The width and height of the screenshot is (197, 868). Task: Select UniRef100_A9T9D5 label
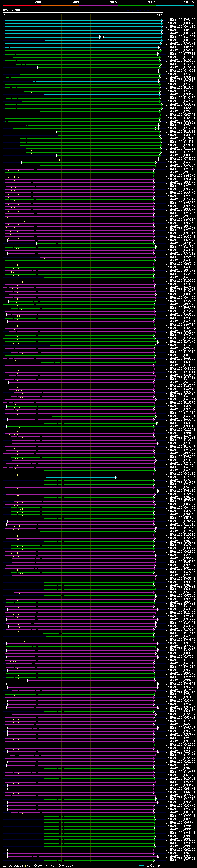click(x=180, y=172)
